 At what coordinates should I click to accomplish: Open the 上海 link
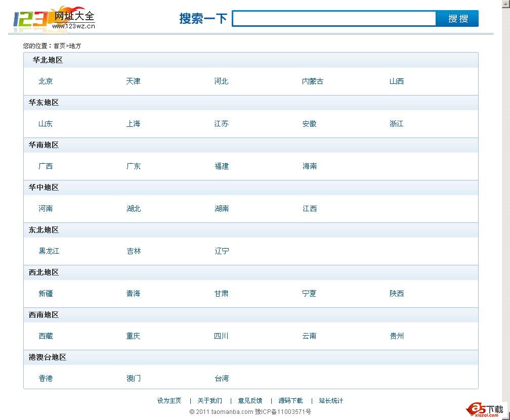point(134,124)
